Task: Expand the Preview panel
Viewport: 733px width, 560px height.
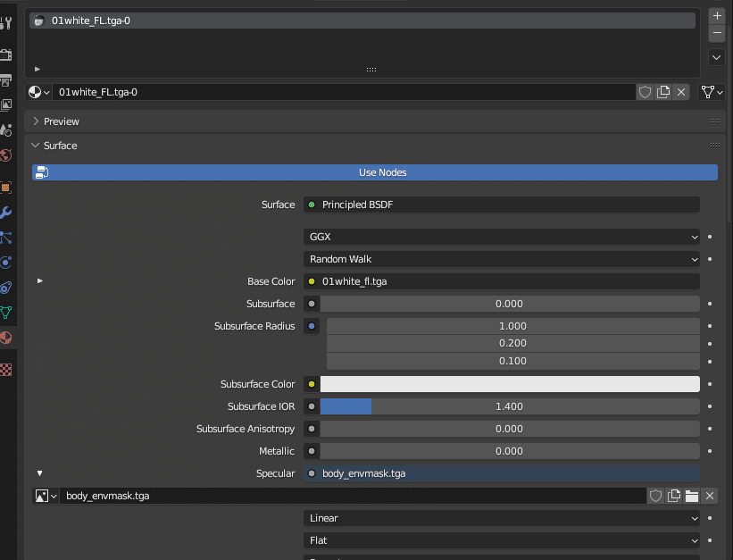Action: coord(62,121)
